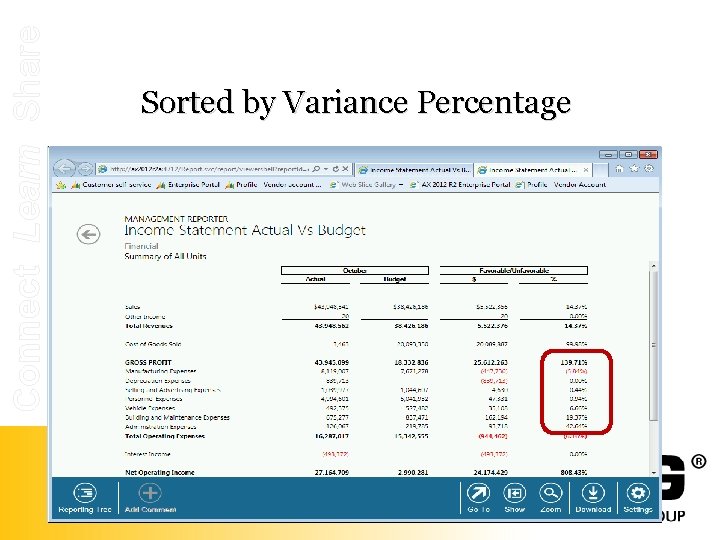This screenshot has height=540, width=720.
Task: Open Enterprise Portal favorite
Action: pos(188,185)
